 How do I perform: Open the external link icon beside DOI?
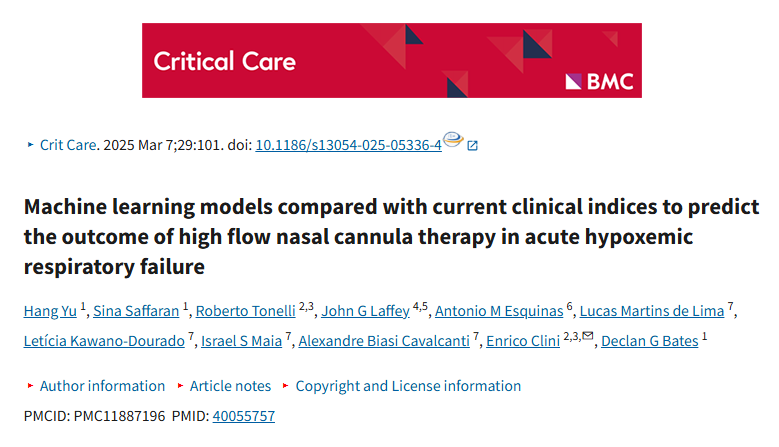472,146
